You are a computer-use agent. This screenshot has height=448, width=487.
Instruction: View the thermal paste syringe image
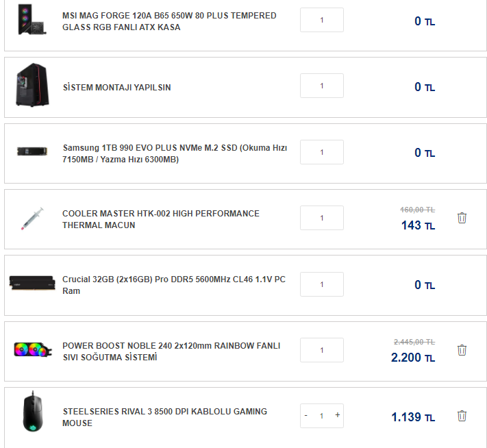pos(32,219)
